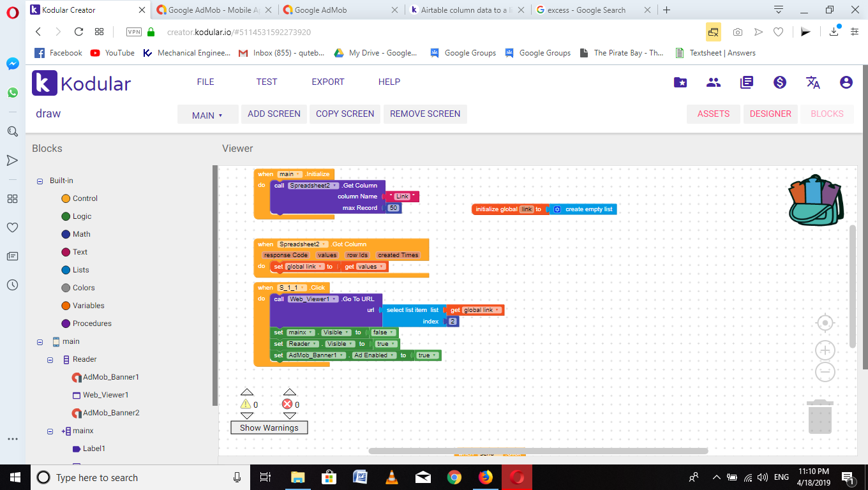The image size is (868, 490).
Task: Open the community people icon
Action: point(714,82)
